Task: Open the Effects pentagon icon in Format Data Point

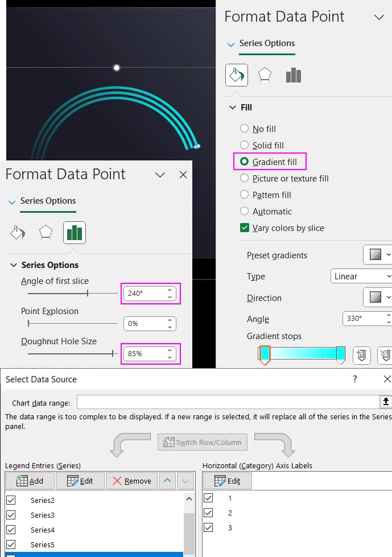Action: pyautogui.click(x=266, y=75)
